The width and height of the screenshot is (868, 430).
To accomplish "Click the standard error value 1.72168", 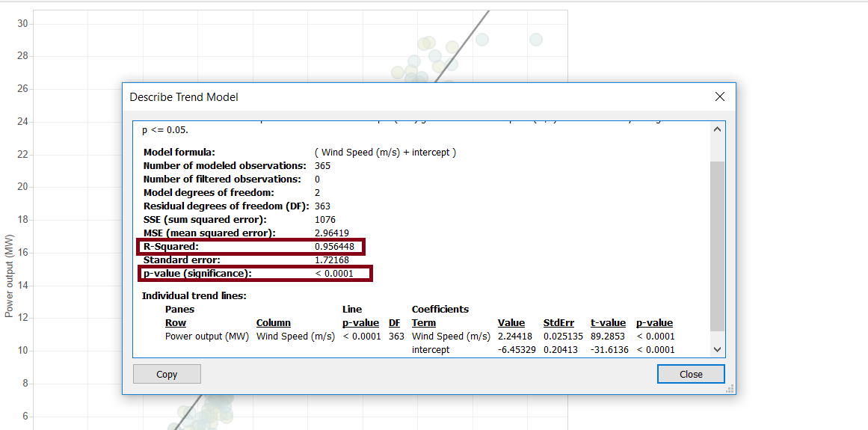I will coord(332,259).
